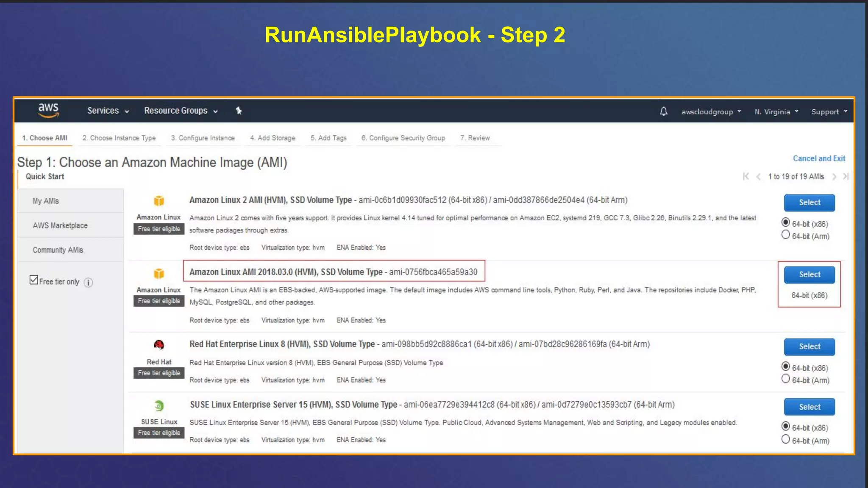Go to first page of AMIs arrow
Image resolution: width=868 pixels, height=488 pixels.
tap(746, 176)
